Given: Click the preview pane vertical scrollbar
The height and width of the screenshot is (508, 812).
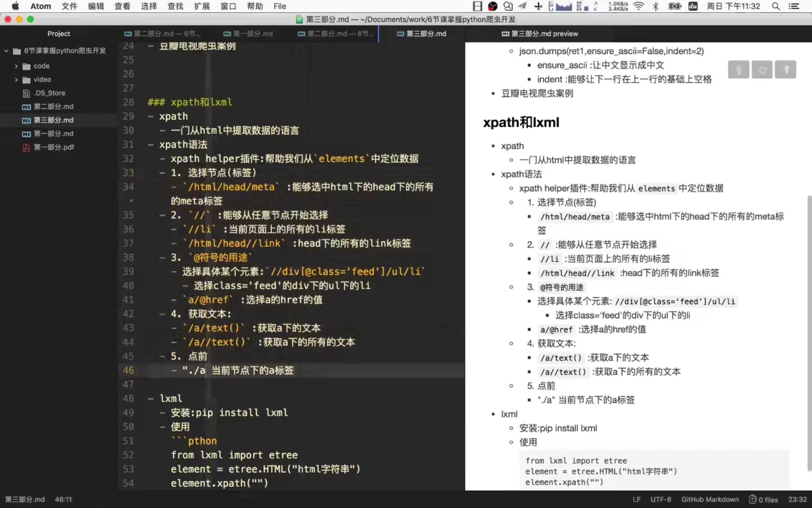Looking at the screenshot, I should tap(809, 332).
